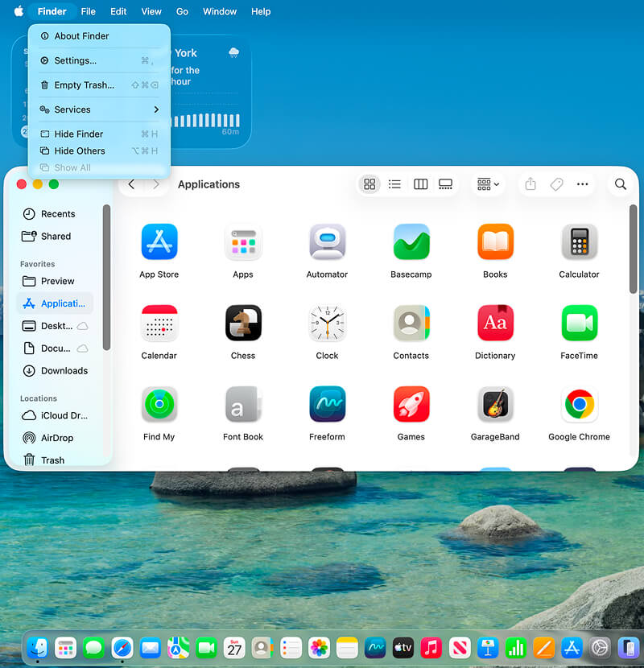
Task: Open Trash in the sidebar
Action: pos(55,460)
